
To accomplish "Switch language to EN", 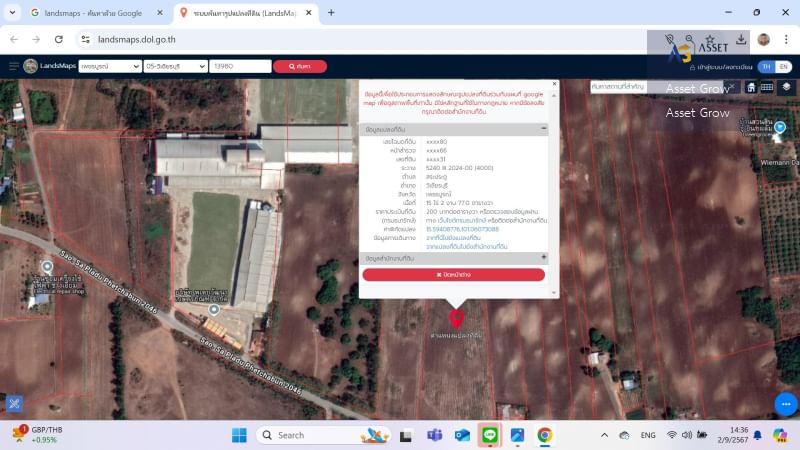I will point(783,67).
